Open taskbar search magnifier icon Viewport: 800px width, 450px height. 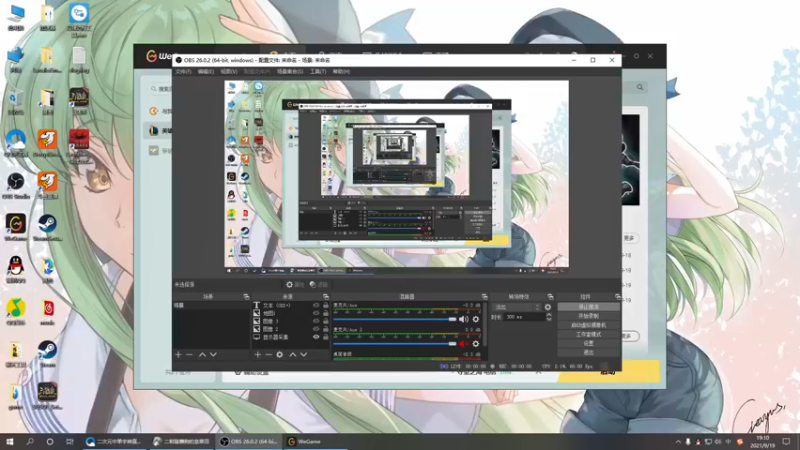click(x=30, y=442)
